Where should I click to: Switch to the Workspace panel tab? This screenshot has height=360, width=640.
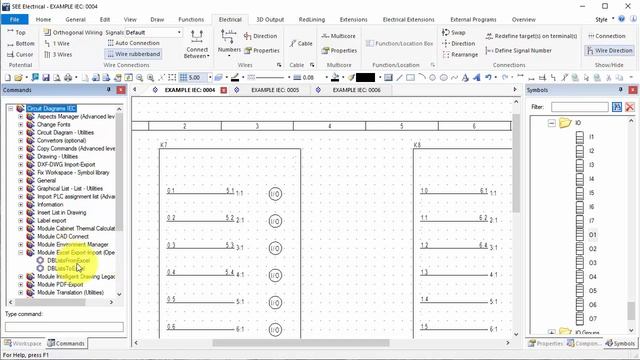pos(23,343)
